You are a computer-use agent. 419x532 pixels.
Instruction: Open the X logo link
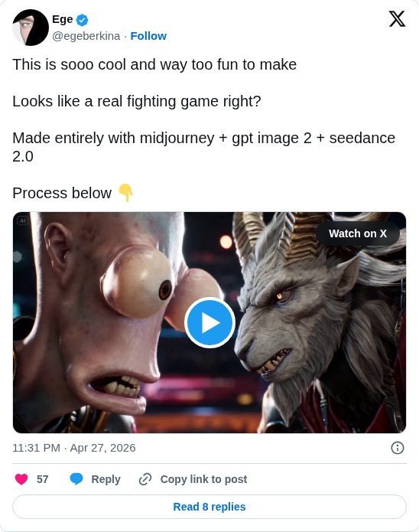(397, 18)
